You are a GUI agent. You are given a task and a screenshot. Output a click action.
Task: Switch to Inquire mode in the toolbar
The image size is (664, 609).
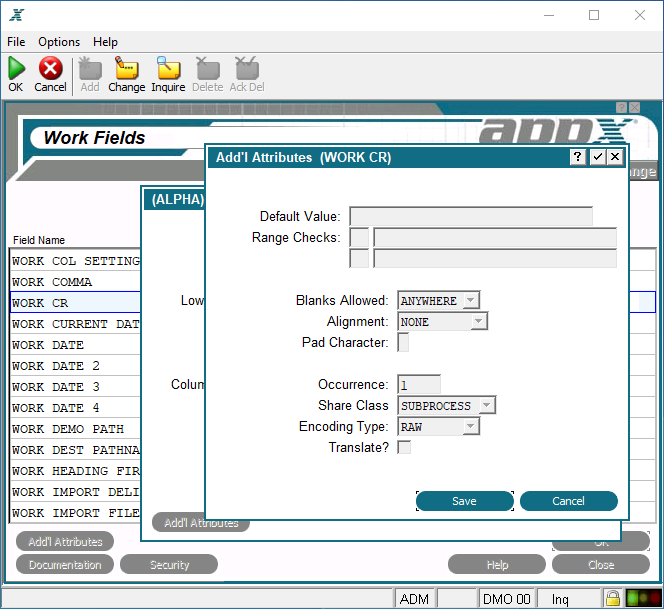[x=168, y=68]
